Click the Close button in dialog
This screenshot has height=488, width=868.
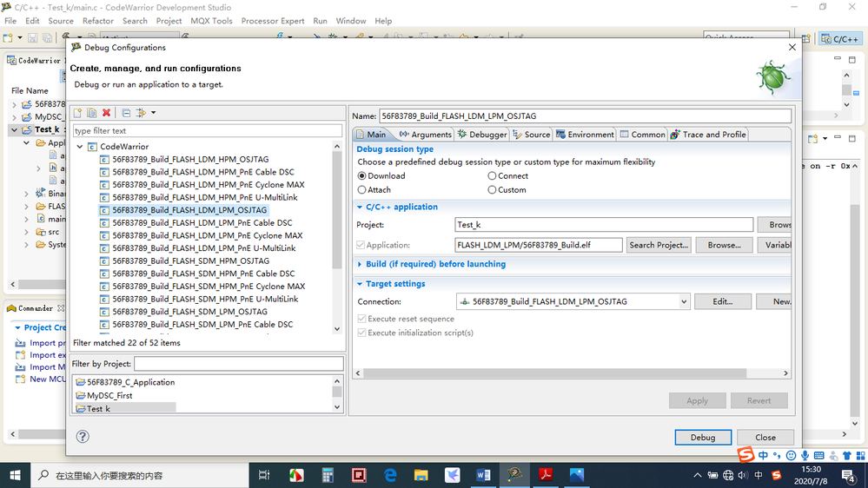coord(765,437)
